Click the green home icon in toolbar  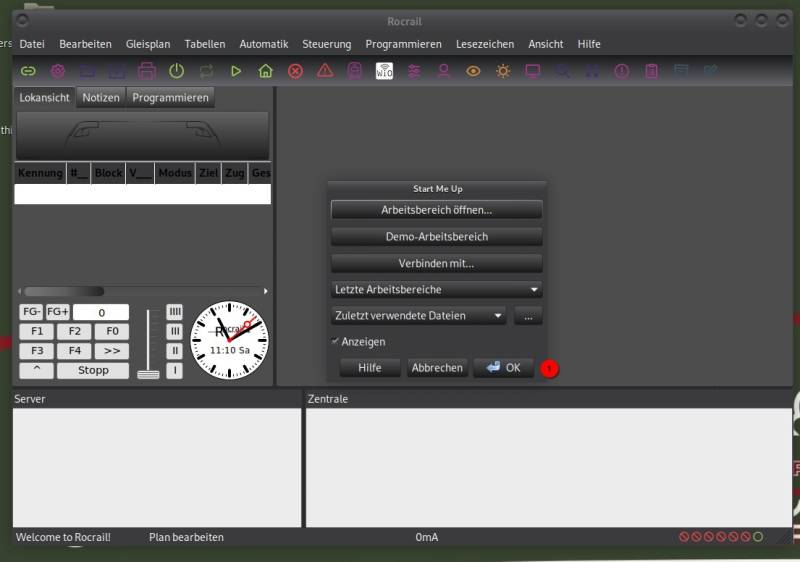pyautogui.click(x=265, y=71)
